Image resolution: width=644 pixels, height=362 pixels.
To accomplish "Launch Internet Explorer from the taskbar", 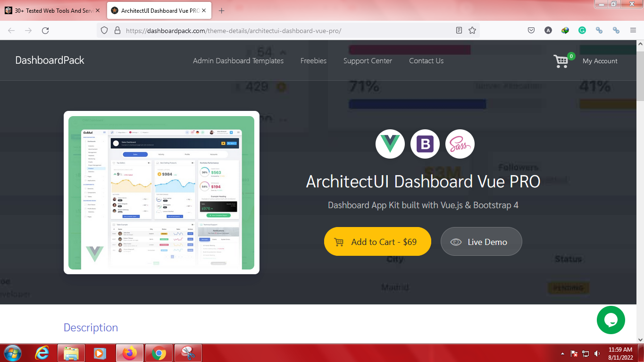I will click(x=42, y=353).
